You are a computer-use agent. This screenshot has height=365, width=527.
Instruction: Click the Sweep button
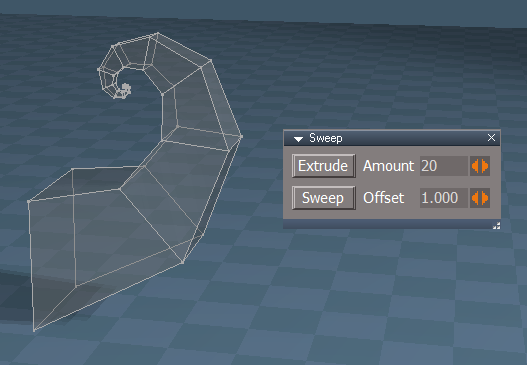point(323,198)
